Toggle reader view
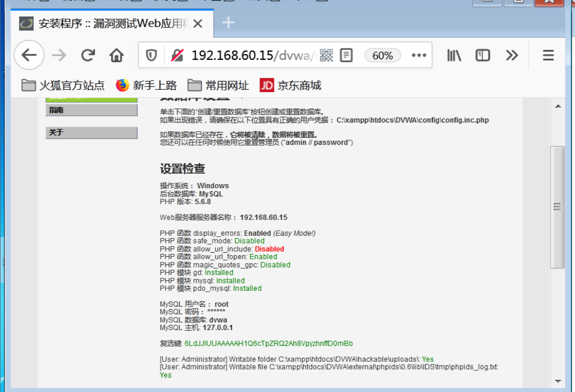The image size is (575, 392). coord(347,55)
